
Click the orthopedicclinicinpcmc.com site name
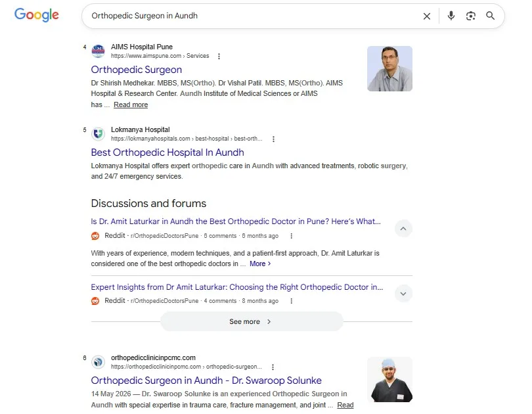pyautogui.click(x=153, y=357)
